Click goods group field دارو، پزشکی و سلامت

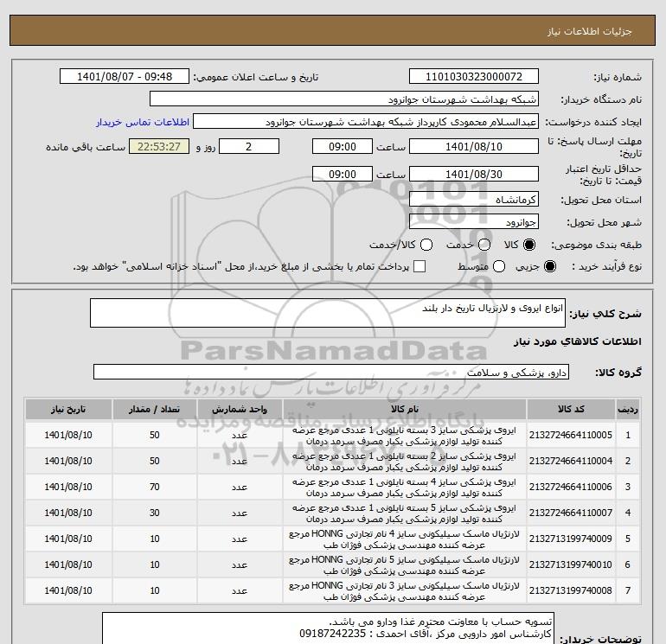pos(331,372)
